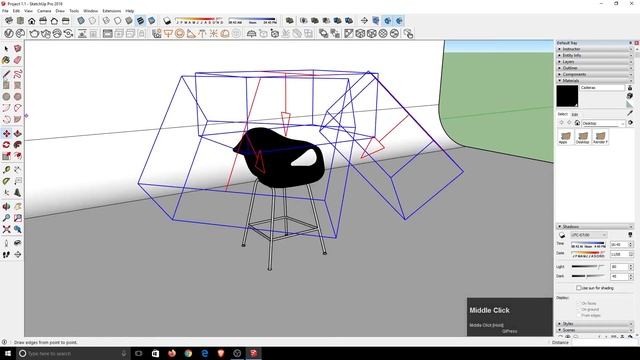This screenshot has width=640, height=360.
Task: Toggle the On ground display checkbox
Action: tap(578, 309)
